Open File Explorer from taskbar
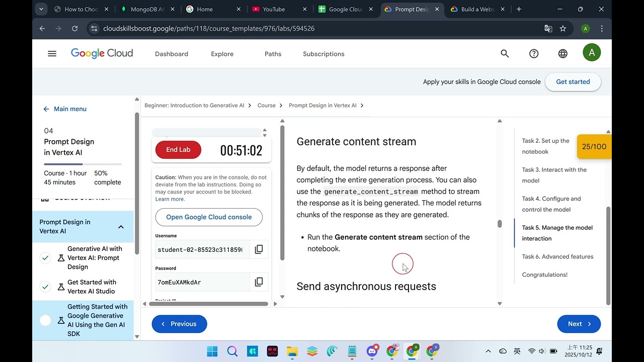This screenshot has height=362, width=644. tap(292, 351)
